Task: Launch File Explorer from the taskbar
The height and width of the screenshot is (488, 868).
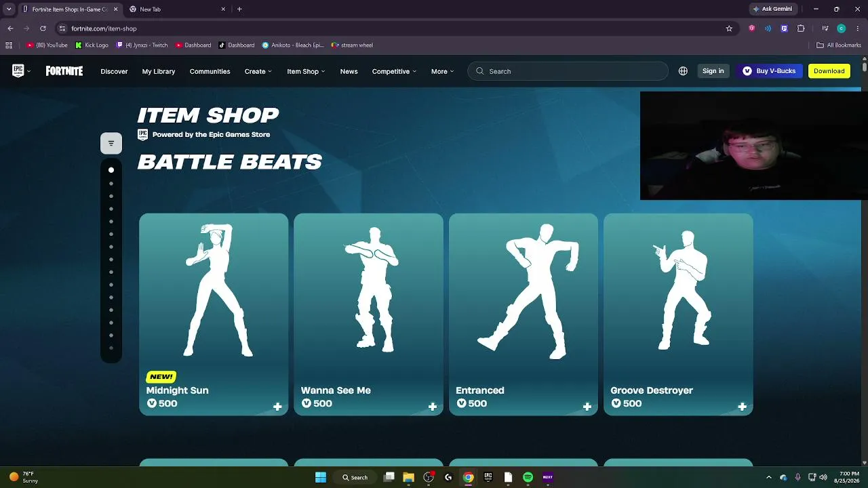Action: click(x=408, y=477)
